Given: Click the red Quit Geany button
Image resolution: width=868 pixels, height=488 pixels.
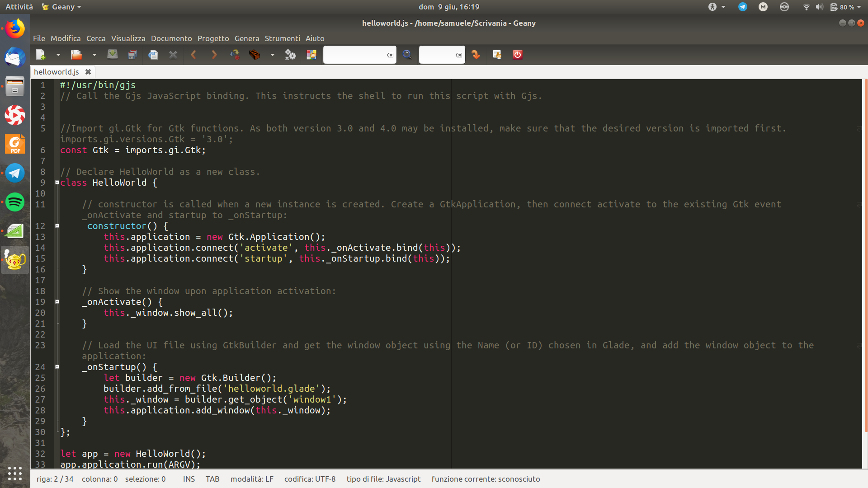Looking at the screenshot, I should (518, 55).
